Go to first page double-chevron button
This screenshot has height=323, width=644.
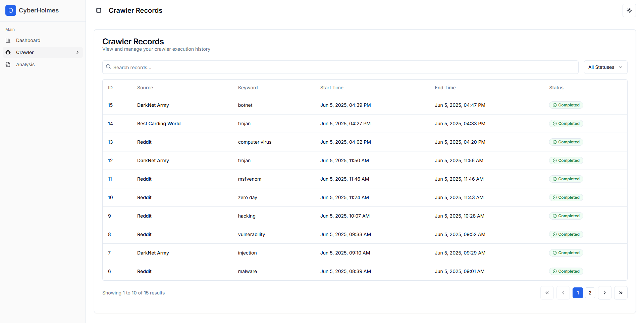coord(547,293)
